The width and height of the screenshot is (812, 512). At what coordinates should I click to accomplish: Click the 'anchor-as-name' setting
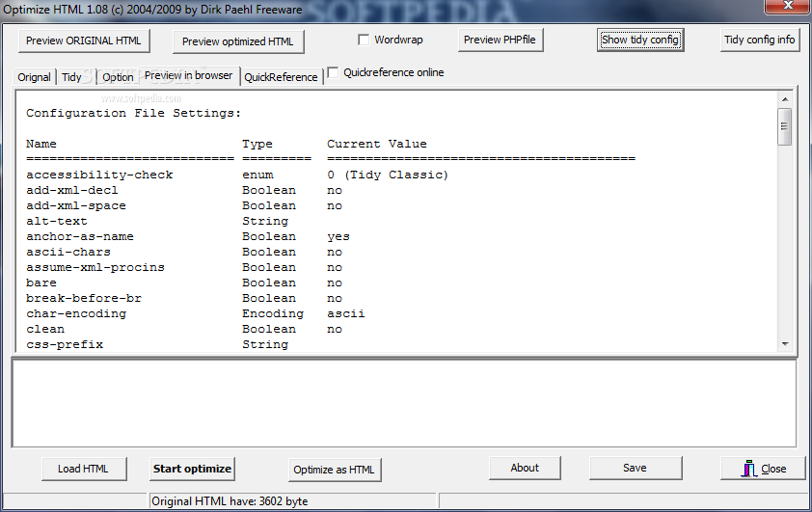click(x=80, y=236)
